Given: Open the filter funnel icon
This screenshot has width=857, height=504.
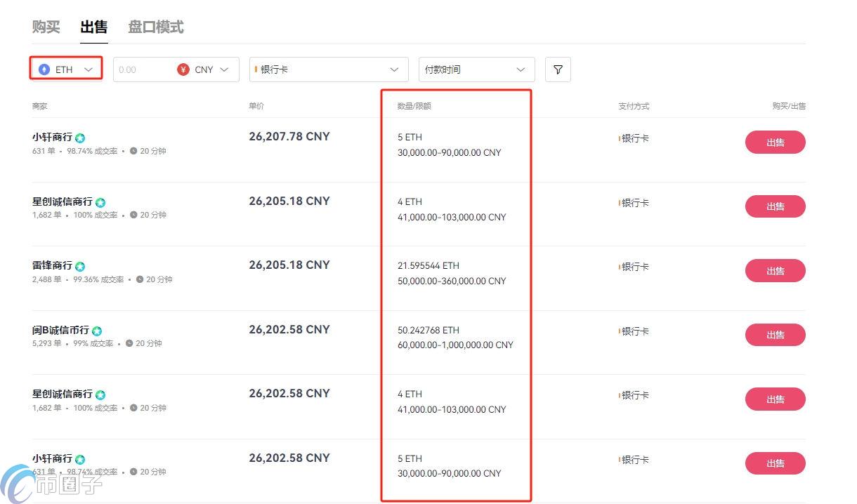Looking at the screenshot, I should point(558,69).
